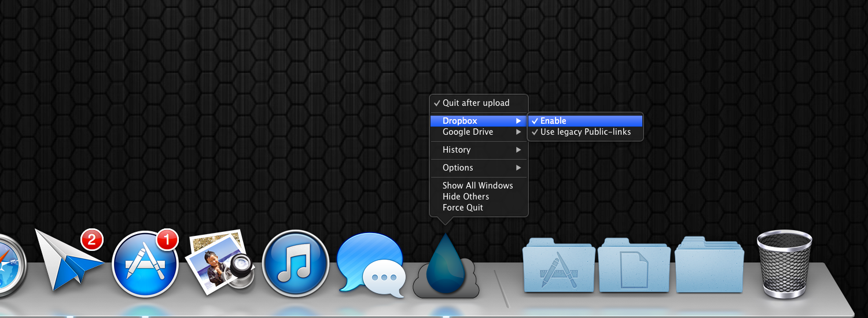This screenshot has width=868, height=318.
Task: Open the plain folder stack in dock
Action: tap(710, 265)
